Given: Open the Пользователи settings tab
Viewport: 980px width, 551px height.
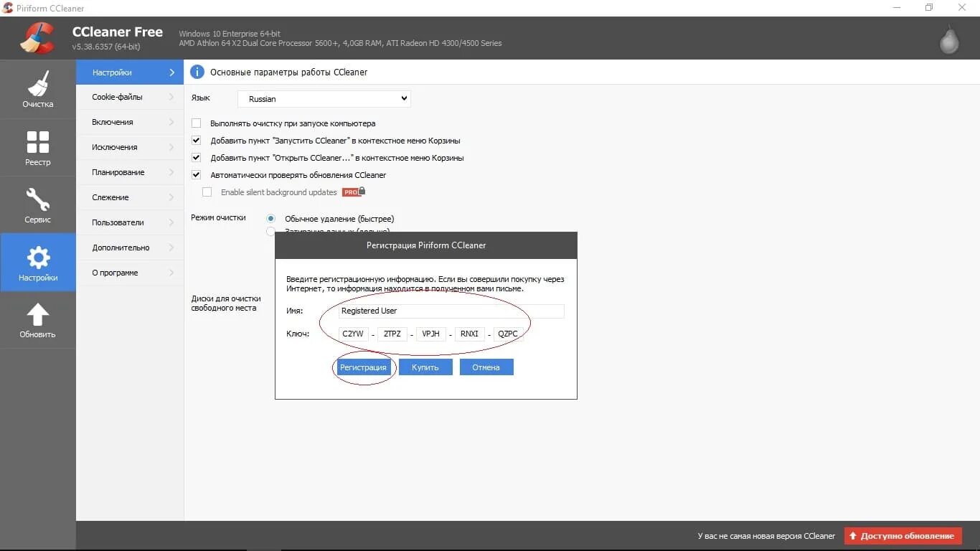Looking at the screenshot, I should point(130,222).
